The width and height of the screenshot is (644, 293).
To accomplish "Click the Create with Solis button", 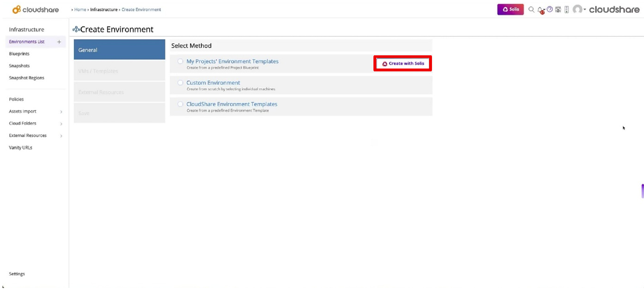I will pyautogui.click(x=403, y=64).
